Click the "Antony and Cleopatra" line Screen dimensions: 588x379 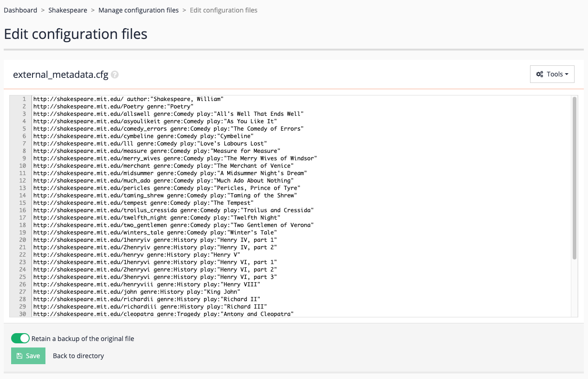163,314
